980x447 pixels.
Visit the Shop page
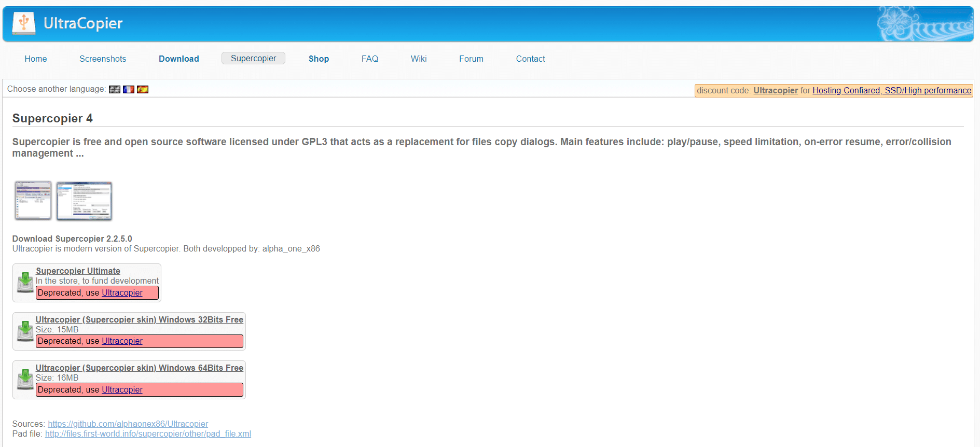[x=319, y=59]
